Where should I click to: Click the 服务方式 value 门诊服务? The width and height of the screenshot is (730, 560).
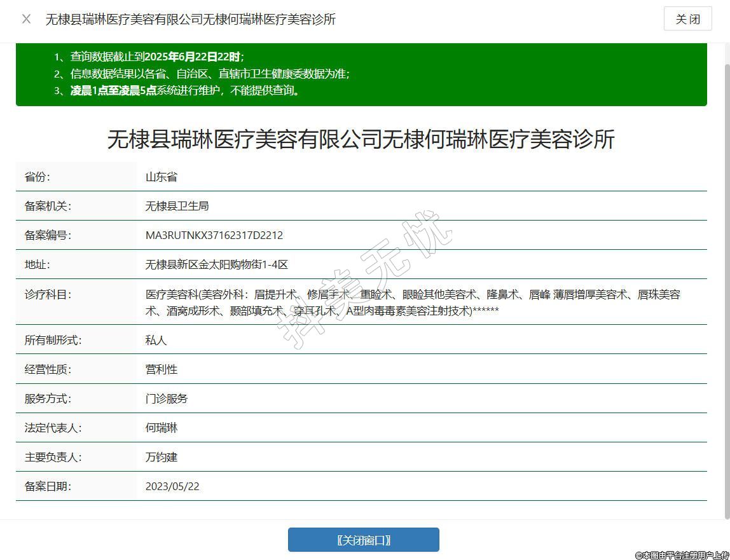[x=167, y=399]
